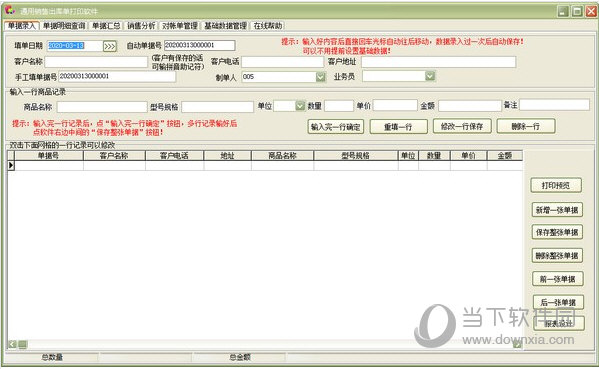This screenshot has height=369, width=599.
Task: Open the 业务员 dropdown arrow
Action: point(430,76)
